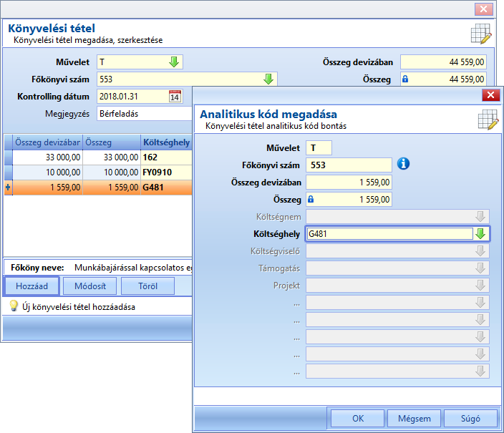Open help with the Súgó button
Viewport: 504px width, 433px height.
coord(470,418)
